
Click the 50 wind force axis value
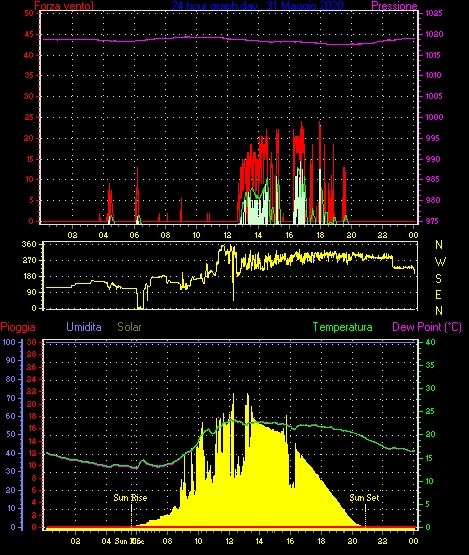pos(29,13)
